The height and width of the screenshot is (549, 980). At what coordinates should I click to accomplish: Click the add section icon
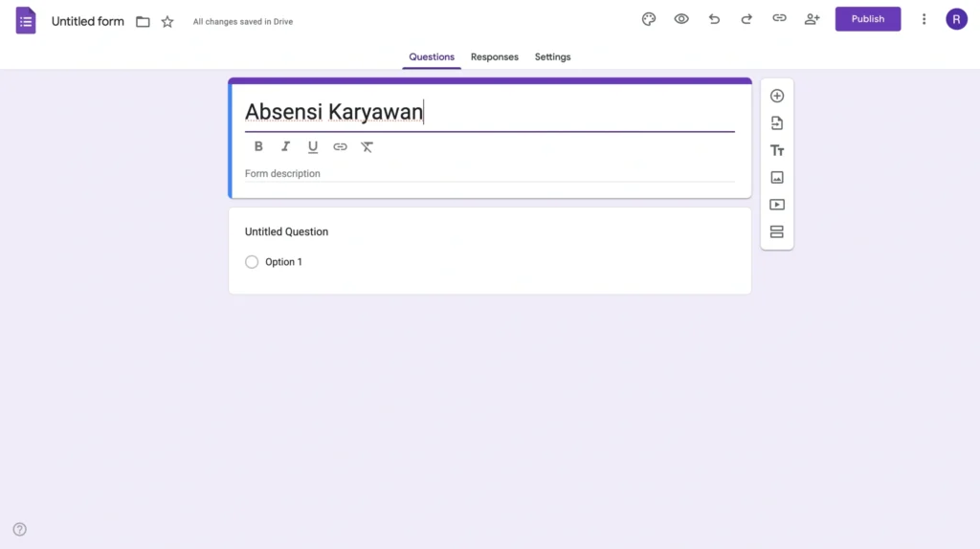[777, 231]
